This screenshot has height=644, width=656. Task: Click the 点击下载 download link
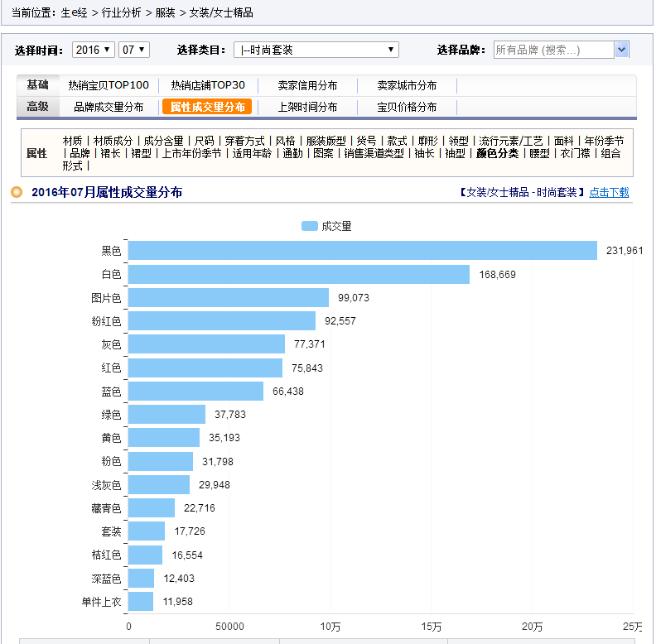coord(609,192)
